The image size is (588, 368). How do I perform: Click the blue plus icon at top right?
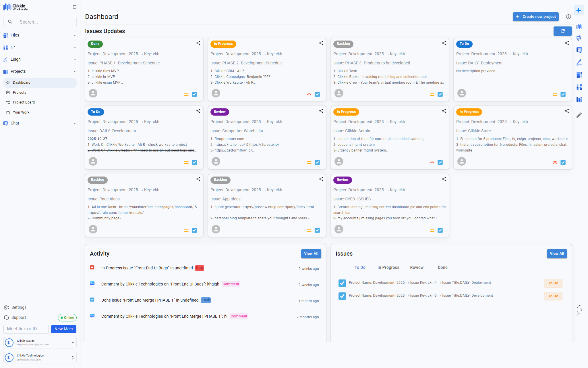(579, 10)
